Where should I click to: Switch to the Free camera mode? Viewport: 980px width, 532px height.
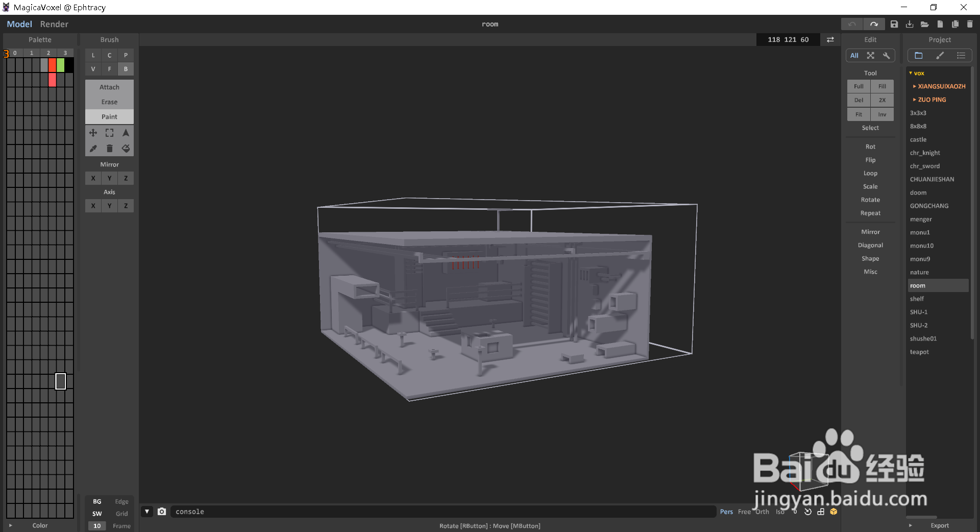(x=744, y=512)
